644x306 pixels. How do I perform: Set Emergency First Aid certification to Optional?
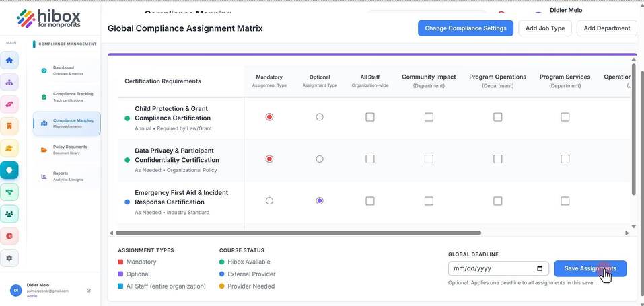click(x=320, y=201)
